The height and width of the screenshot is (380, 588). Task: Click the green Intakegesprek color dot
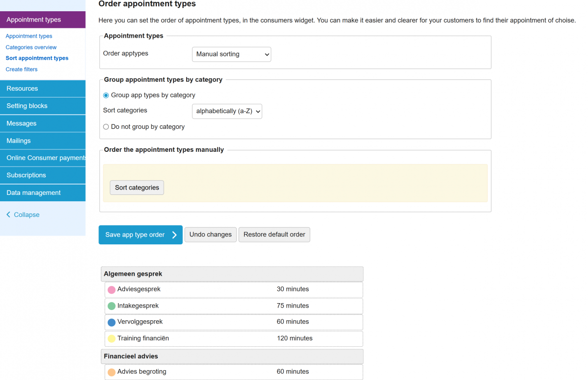111,306
